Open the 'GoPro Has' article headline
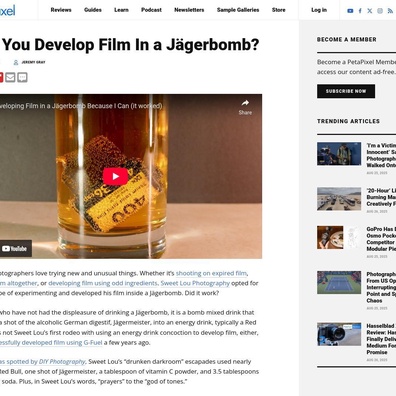This screenshot has width=396, height=396. pos(381,239)
